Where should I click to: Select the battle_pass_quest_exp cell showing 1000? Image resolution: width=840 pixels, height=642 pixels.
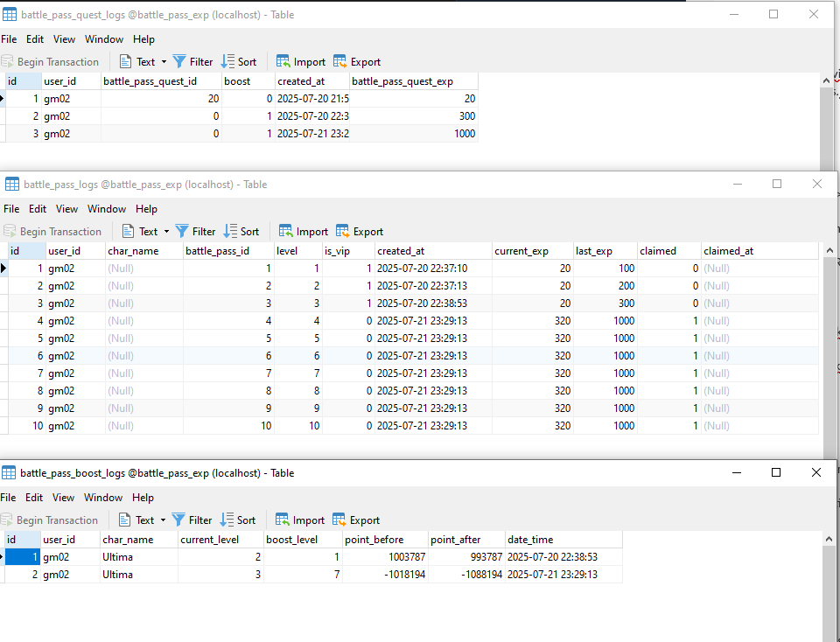(x=413, y=134)
